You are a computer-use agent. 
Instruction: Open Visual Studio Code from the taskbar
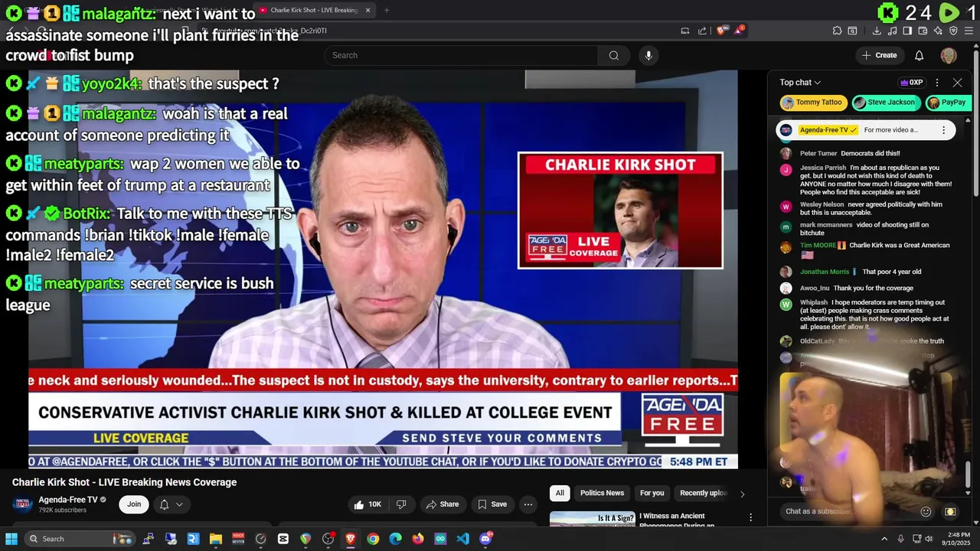coord(462,539)
